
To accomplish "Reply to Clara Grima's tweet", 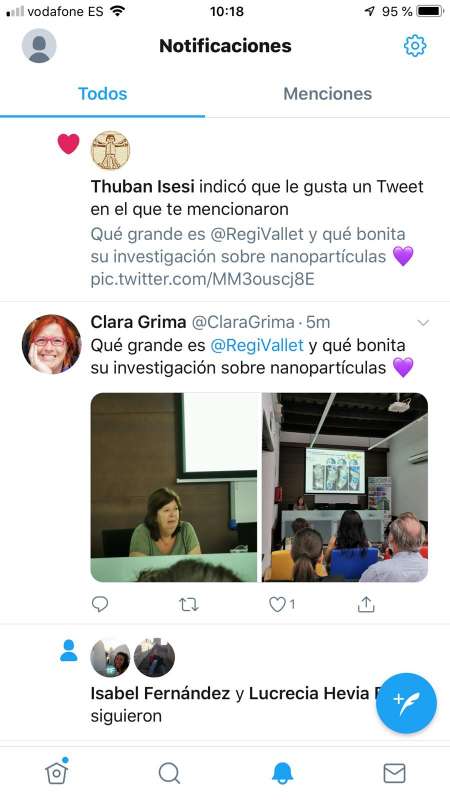I will coord(99,605).
